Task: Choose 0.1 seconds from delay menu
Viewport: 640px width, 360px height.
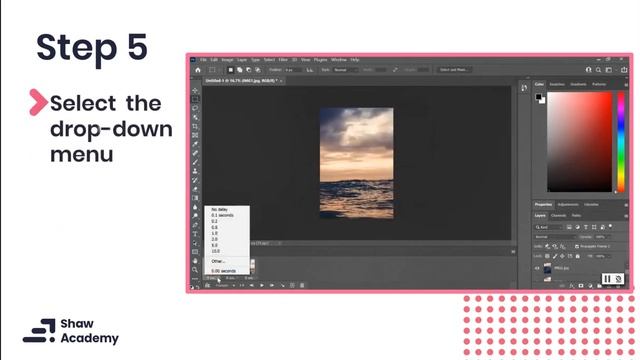Action: point(222,215)
